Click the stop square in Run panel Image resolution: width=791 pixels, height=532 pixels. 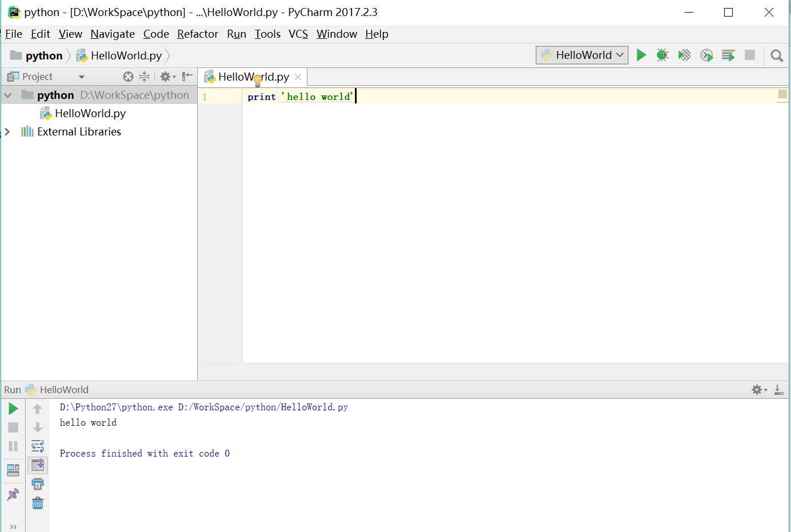[x=13, y=427]
